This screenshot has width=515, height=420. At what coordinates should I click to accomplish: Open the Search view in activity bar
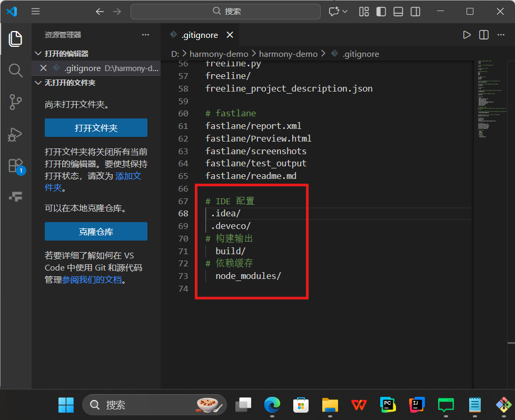(15, 71)
